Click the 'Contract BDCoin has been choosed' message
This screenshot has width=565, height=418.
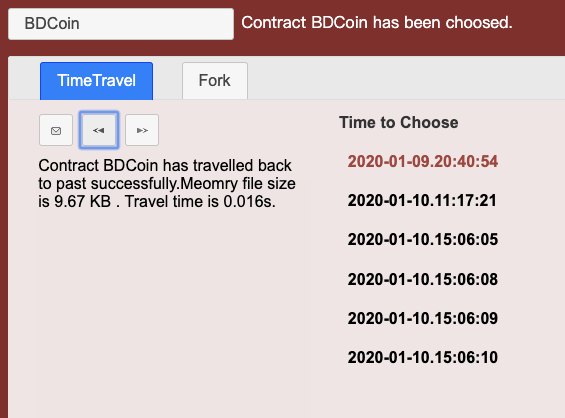(377, 23)
